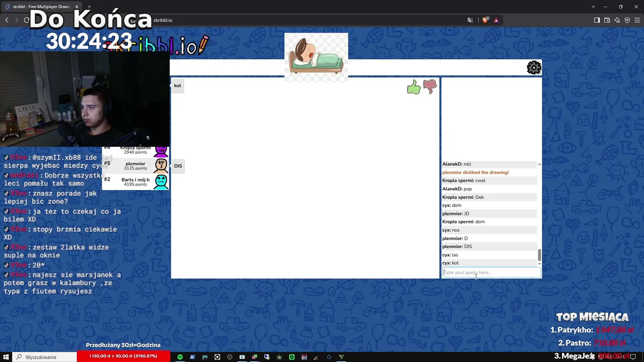Click the 'kot' speech bubble
644x362 pixels.
coord(178,85)
